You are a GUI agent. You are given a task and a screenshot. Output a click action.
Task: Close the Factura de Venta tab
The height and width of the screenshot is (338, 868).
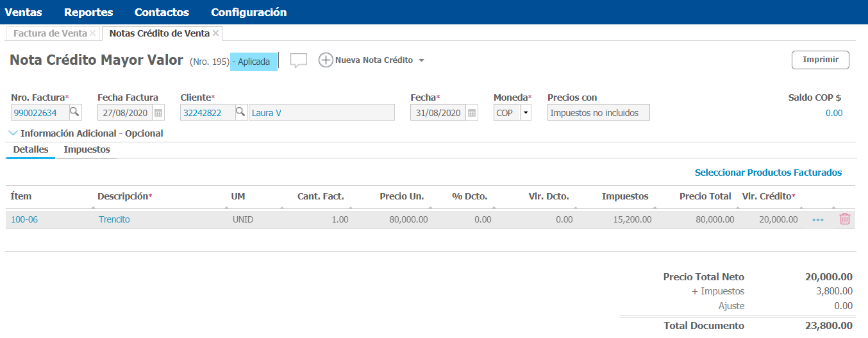[x=93, y=33]
